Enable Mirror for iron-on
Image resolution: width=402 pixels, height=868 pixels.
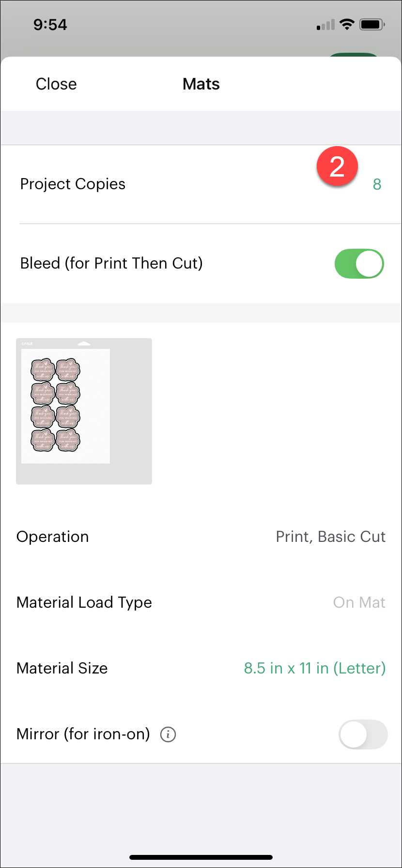coord(363,734)
